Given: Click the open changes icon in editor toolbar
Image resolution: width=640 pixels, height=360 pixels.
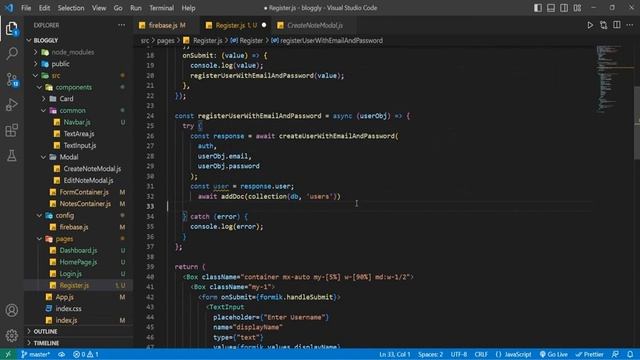Looking at the screenshot, I should tap(604, 25).
